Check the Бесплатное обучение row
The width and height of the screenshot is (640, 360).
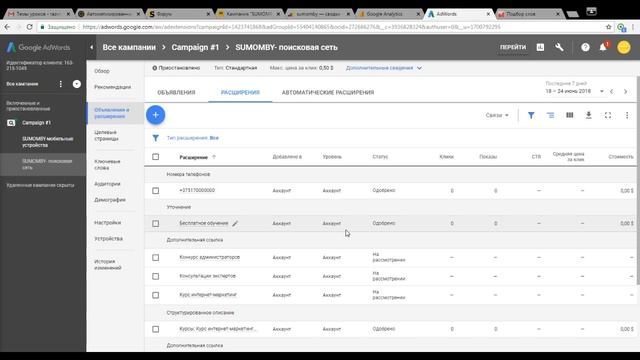coord(156,224)
